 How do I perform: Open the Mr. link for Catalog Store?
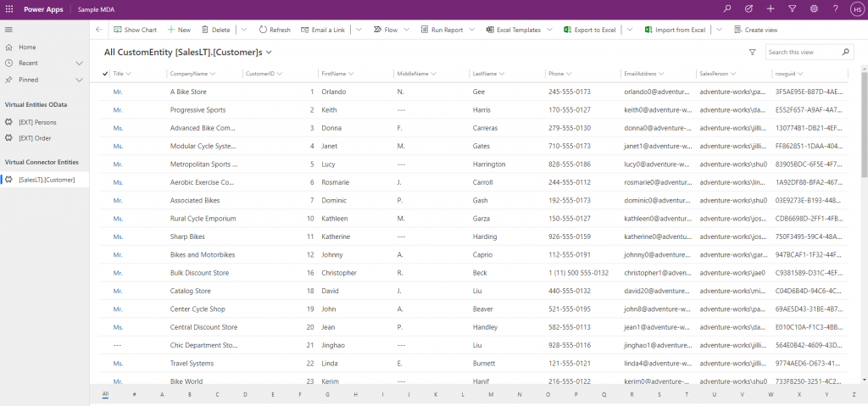pyautogui.click(x=117, y=291)
